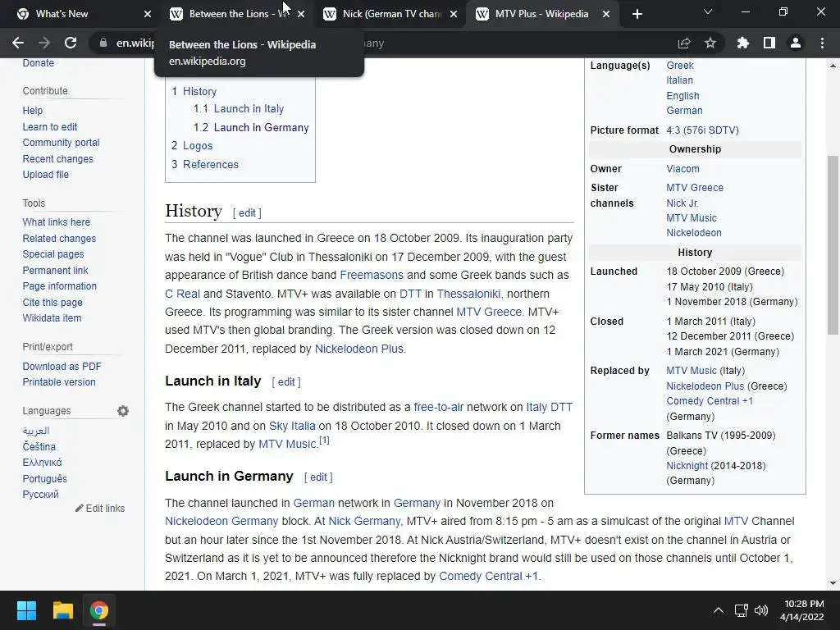The width and height of the screenshot is (840, 630).
Task: Open Windows Start menu
Action: click(26, 610)
